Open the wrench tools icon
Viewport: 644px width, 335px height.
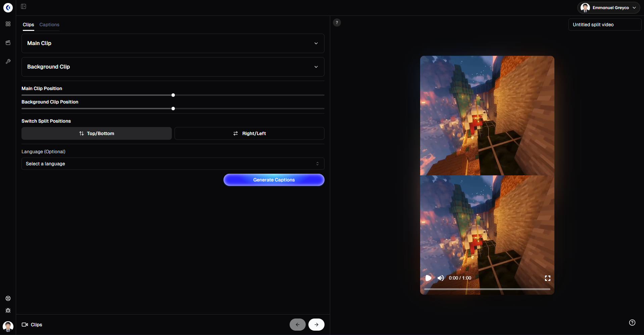[8, 61]
